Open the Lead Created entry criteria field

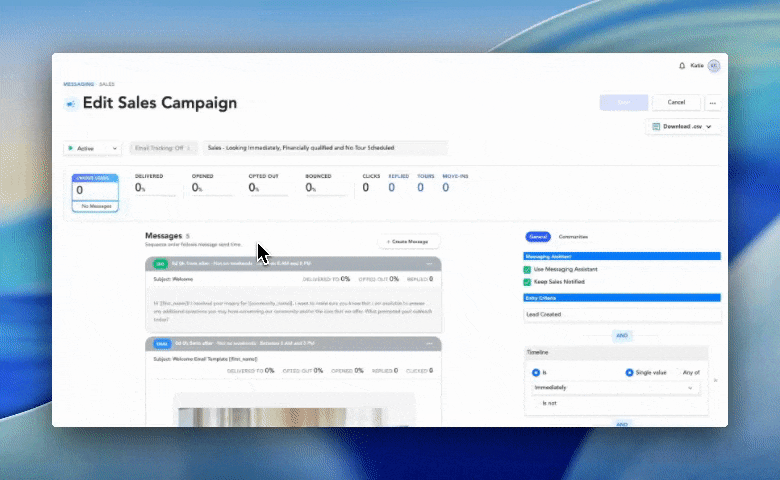(x=622, y=315)
